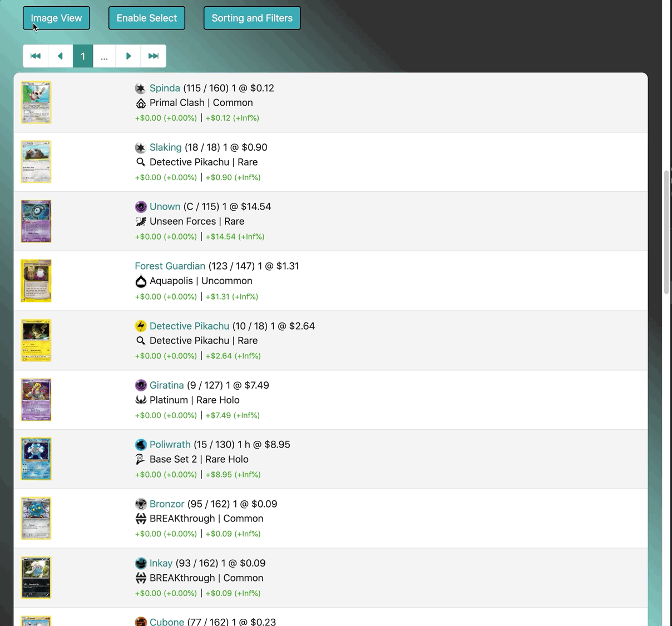Click 'Unseen Forces | Rare' text

point(197,221)
